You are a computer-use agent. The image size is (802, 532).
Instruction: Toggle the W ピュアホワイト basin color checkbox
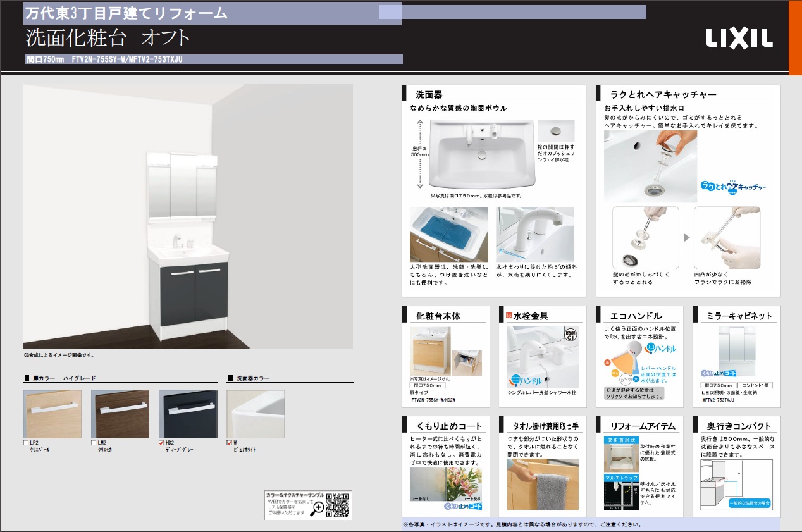[230, 443]
